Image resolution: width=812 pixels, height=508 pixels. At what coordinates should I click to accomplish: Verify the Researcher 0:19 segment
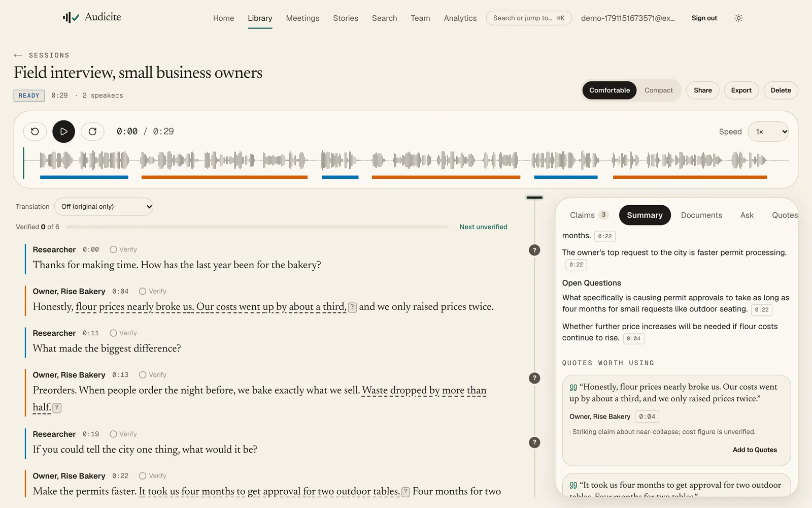(123, 434)
